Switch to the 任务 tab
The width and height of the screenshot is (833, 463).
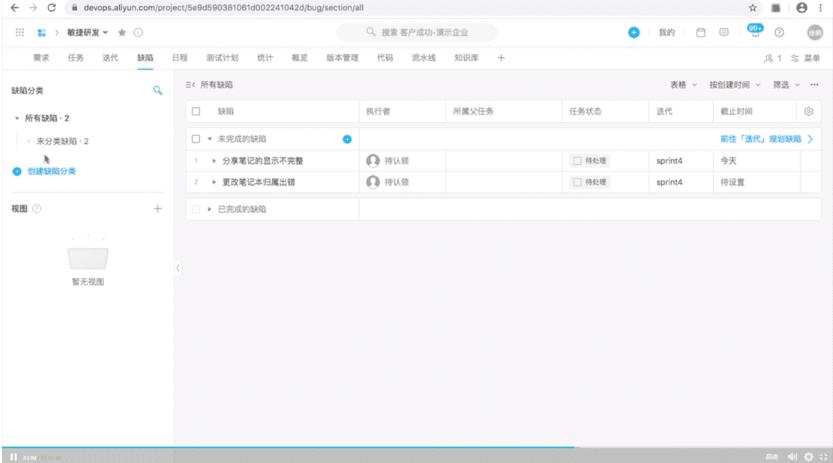[75, 58]
